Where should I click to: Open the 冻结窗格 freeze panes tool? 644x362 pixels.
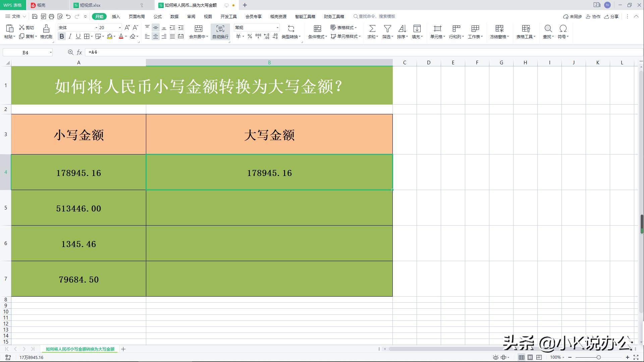499,31
